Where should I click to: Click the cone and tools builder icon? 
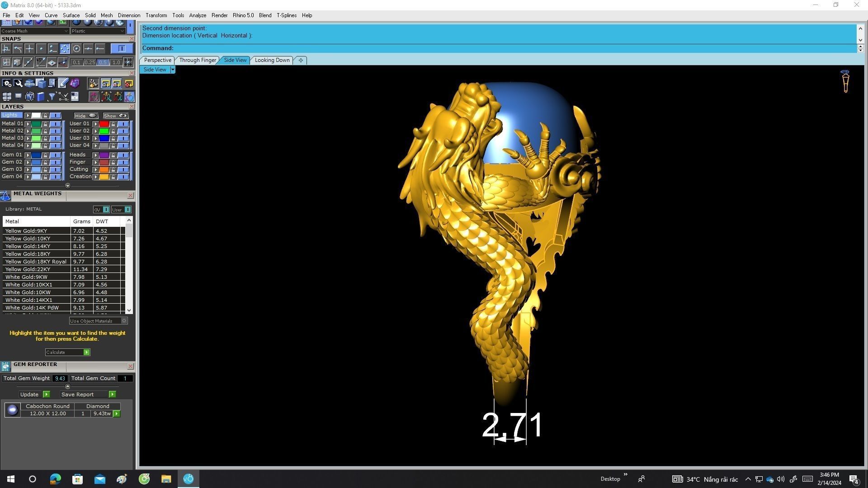tap(94, 83)
